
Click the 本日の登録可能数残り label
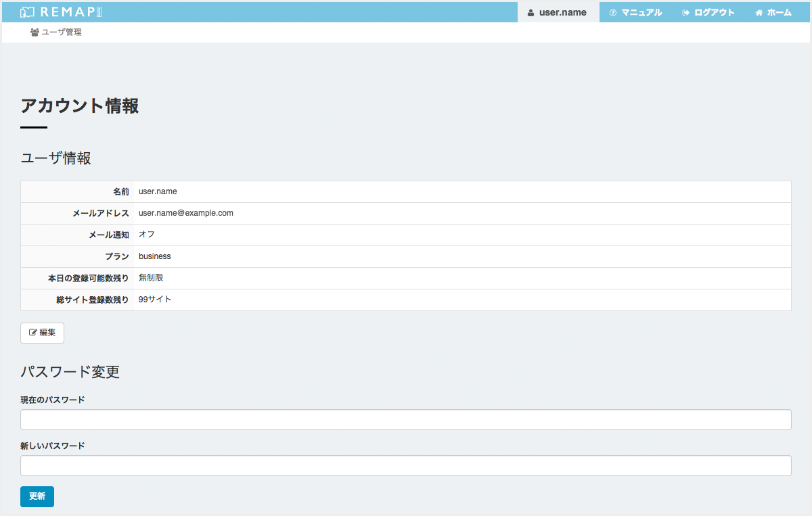pyautogui.click(x=89, y=279)
